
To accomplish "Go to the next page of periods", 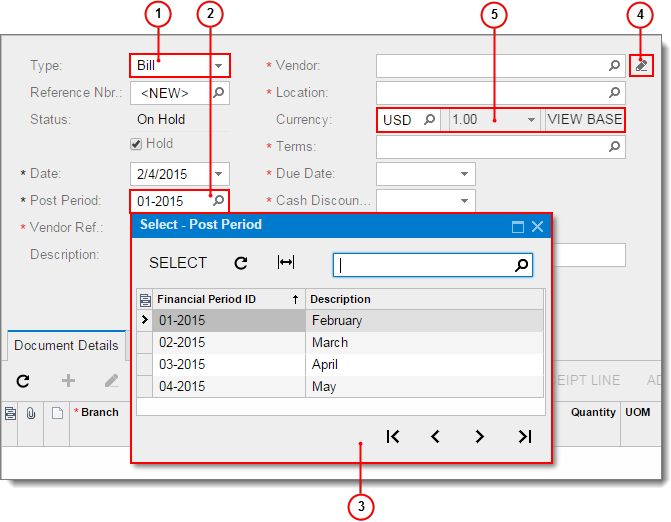I will 480,436.
